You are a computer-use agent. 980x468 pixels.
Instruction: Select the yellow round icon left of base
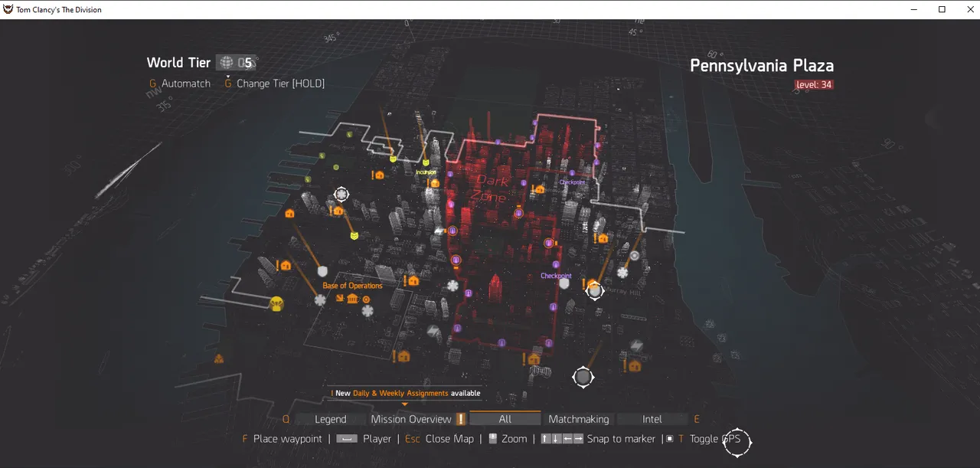277,304
